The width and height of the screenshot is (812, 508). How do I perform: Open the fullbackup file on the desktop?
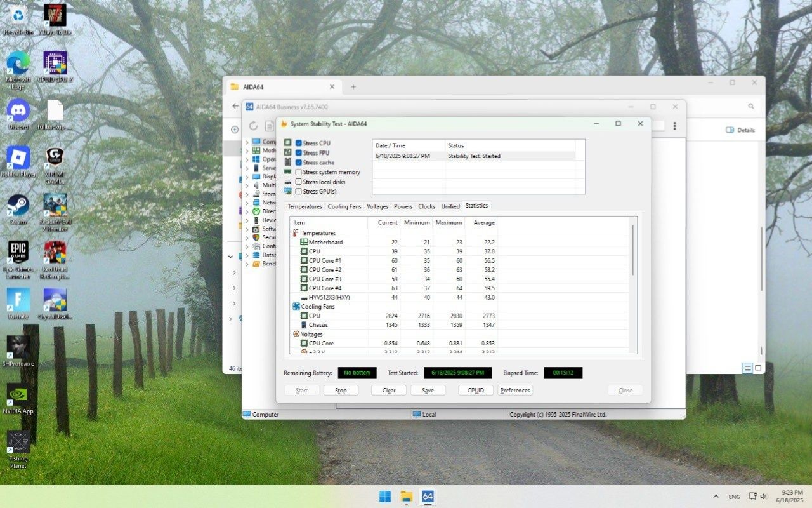[x=55, y=114]
